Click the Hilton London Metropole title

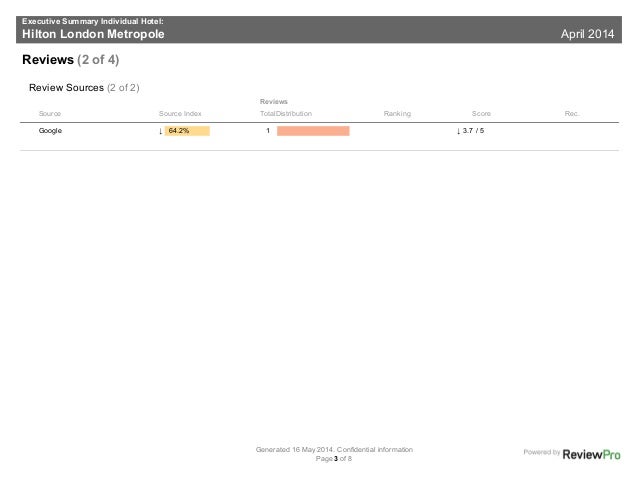point(93,34)
